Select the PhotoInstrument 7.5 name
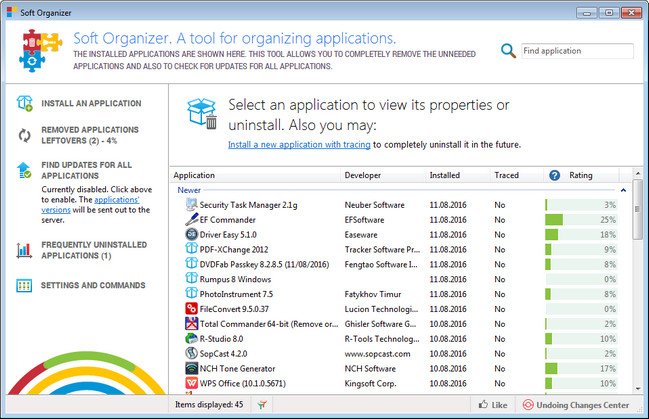The image size is (649, 419). click(236, 294)
